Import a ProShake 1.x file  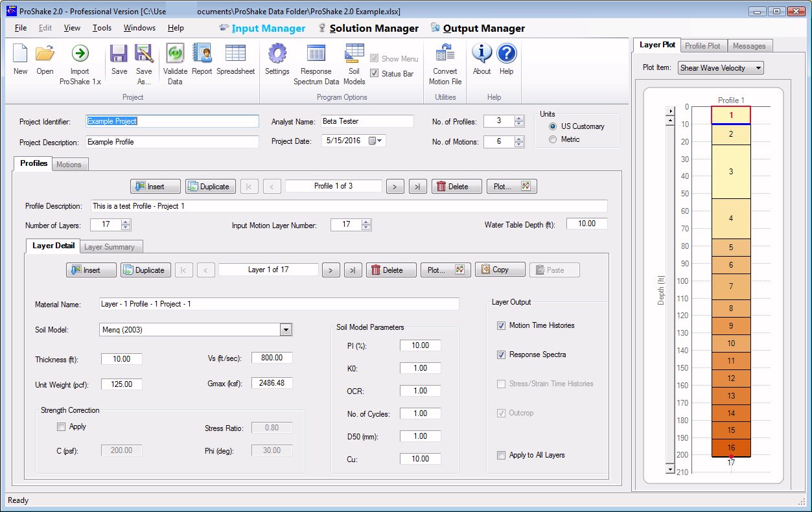pos(80,53)
